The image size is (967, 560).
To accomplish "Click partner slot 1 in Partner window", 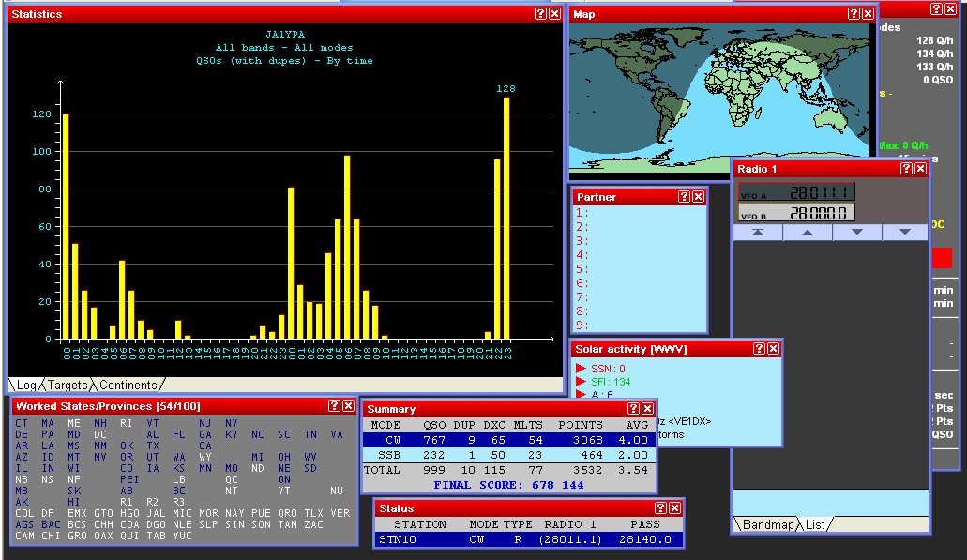I will point(639,213).
